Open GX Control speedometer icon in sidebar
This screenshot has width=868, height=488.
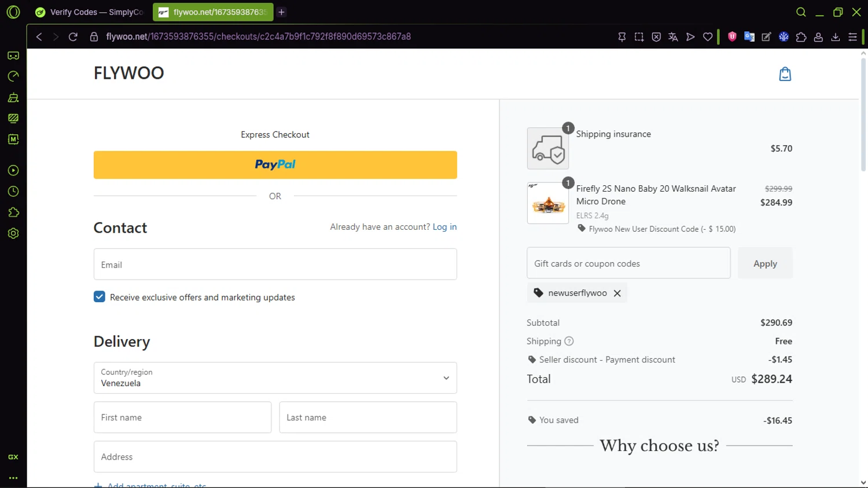[13, 76]
